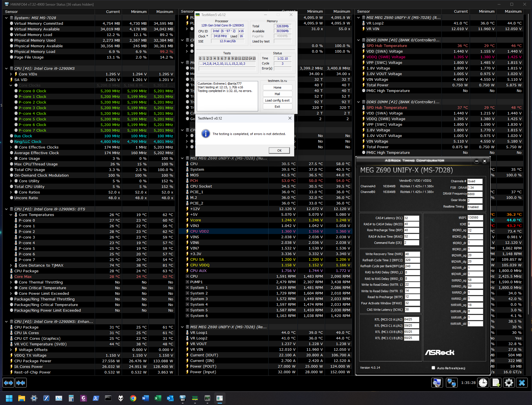The image size is (532, 405).
Task: Select PCH temperature row
Action: [x=265, y=181]
